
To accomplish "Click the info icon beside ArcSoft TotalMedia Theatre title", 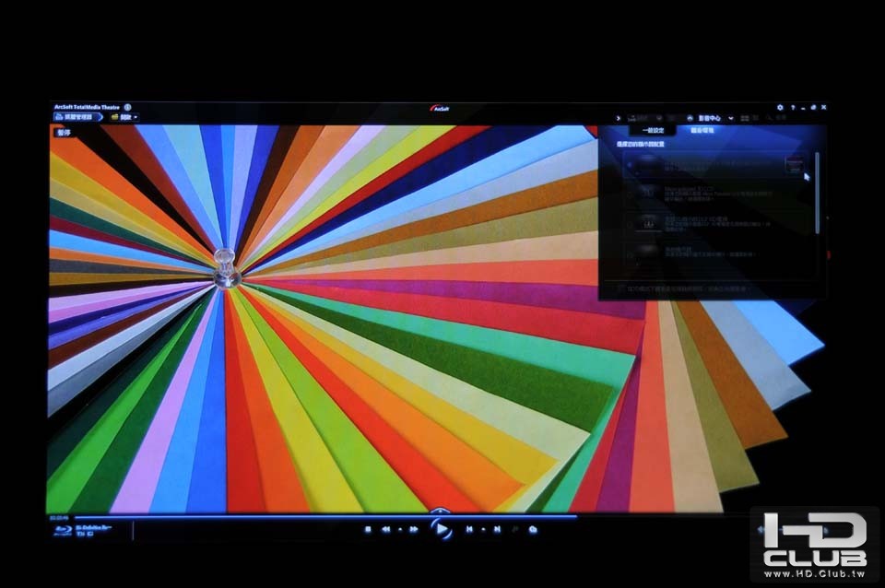I will (x=127, y=107).
